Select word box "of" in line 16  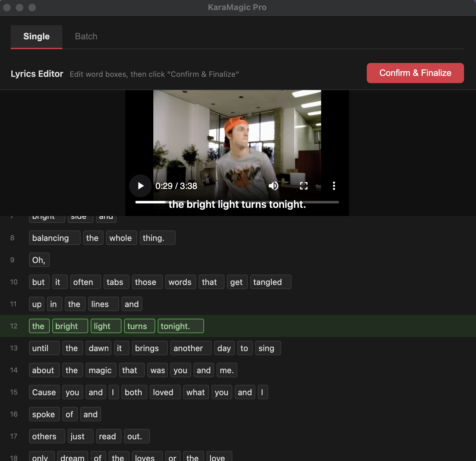click(70, 414)
